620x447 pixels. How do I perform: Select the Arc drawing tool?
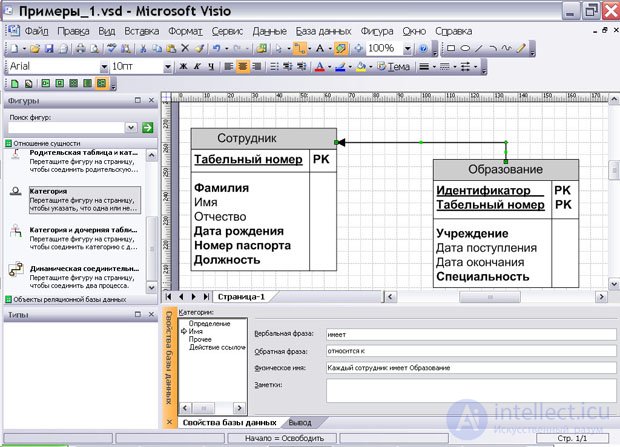pos(493,48)
